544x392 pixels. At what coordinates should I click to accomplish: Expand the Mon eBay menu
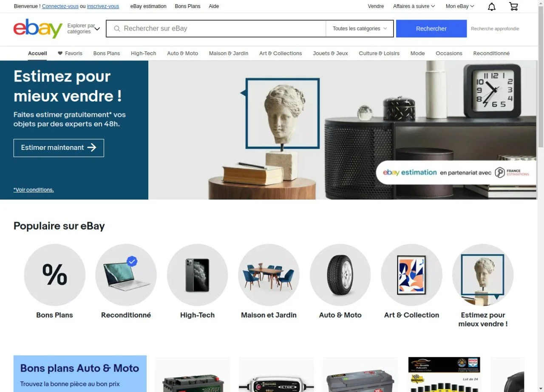(460, 6)
